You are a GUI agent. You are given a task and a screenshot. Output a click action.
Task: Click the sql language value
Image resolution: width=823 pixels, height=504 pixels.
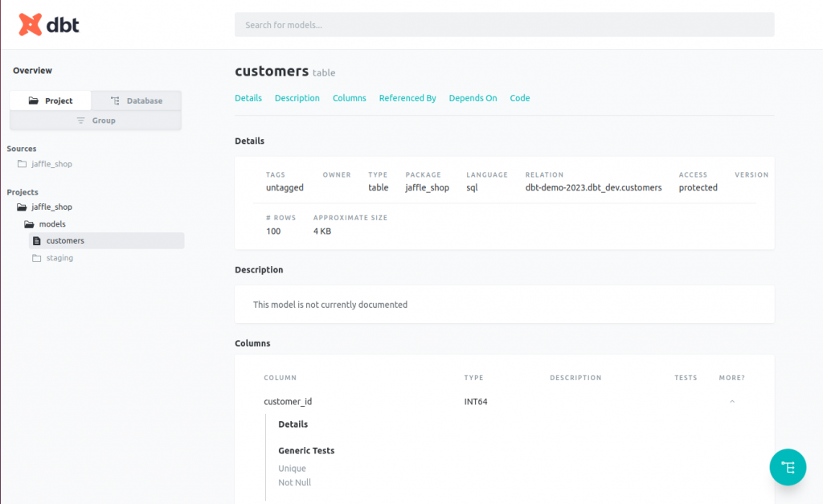pyautogui.click(x=472, y=187)
